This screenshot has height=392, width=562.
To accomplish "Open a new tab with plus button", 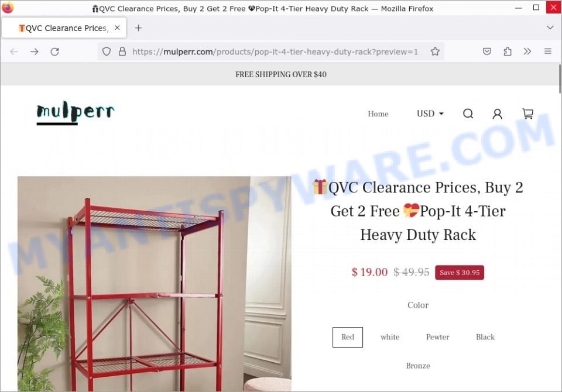I will pyautogui.click(x=138, y=28).
